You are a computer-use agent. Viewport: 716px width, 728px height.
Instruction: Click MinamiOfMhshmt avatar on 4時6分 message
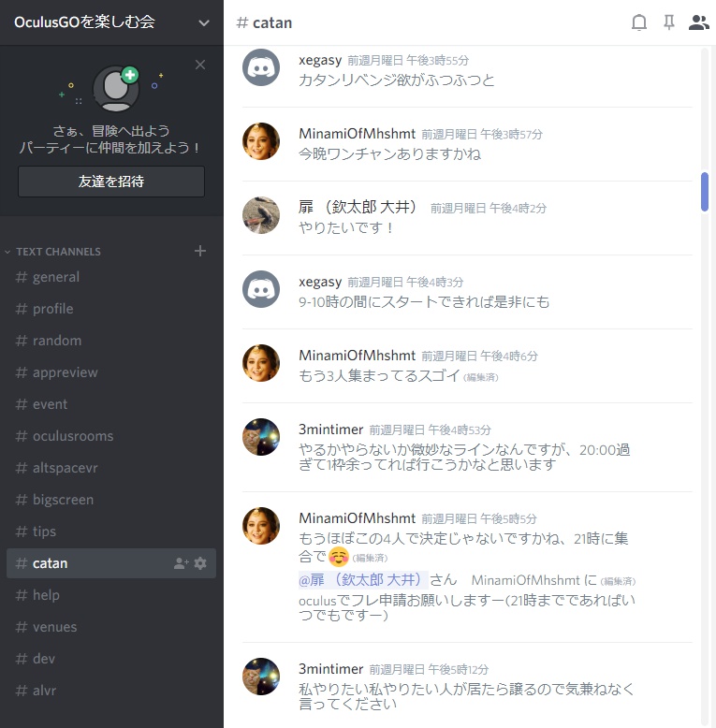pyautogui.click(x=261, y=363)
